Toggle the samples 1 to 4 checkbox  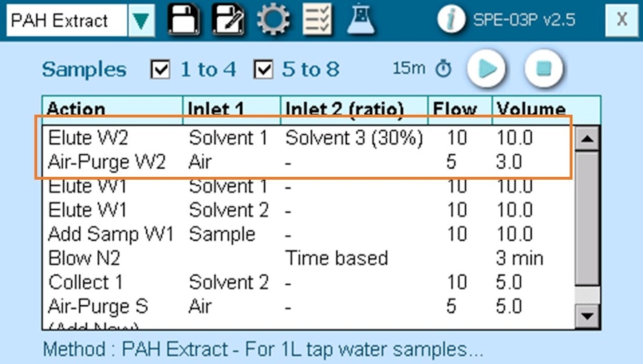[160, 69]
